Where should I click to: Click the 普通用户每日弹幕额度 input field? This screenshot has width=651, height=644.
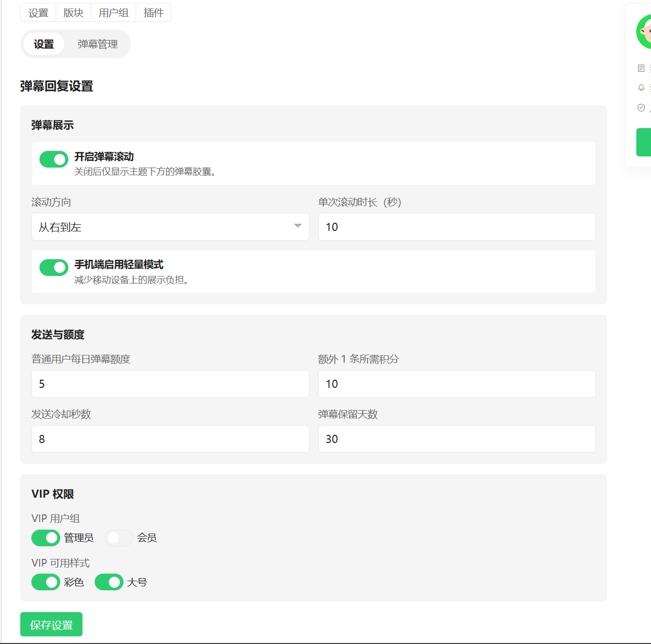point(170,384)
